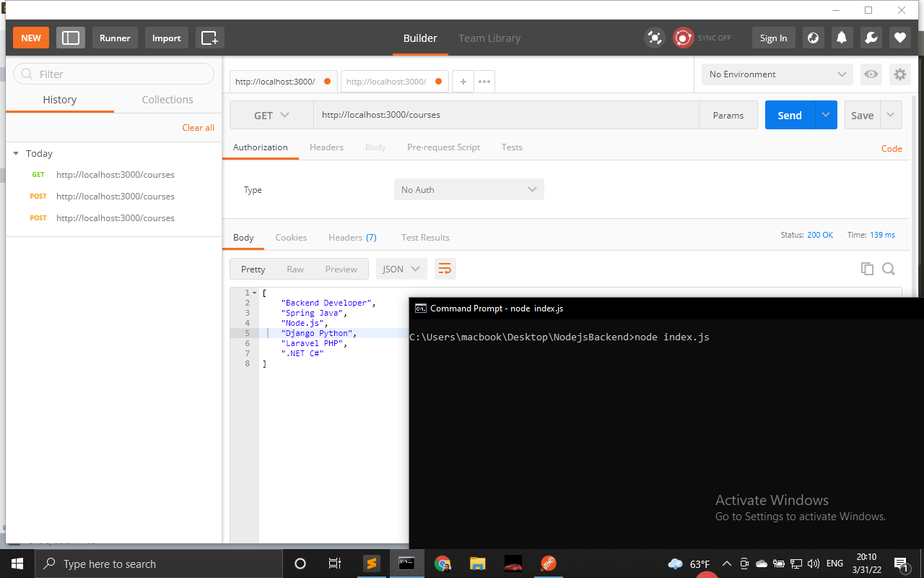Switch to Command Prompt taskbar icon
924x578 pixels.
pyautogui.click(x=407, y=564)
